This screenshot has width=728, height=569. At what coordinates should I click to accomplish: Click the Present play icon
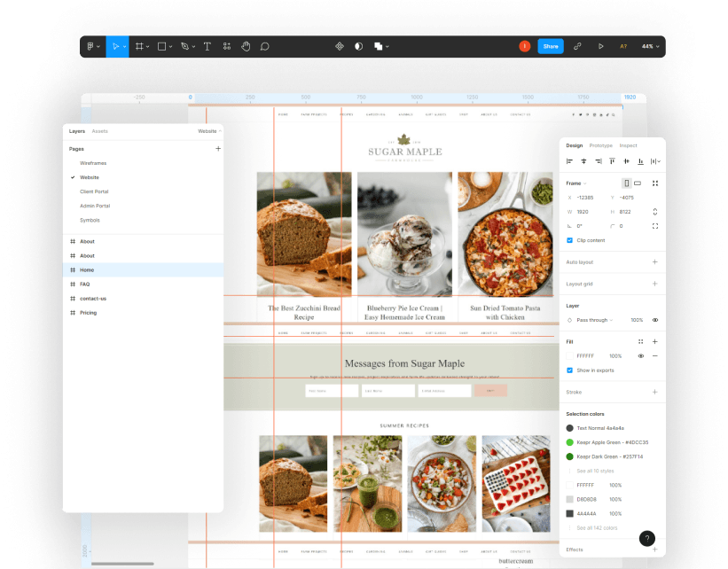coord(600,46)
